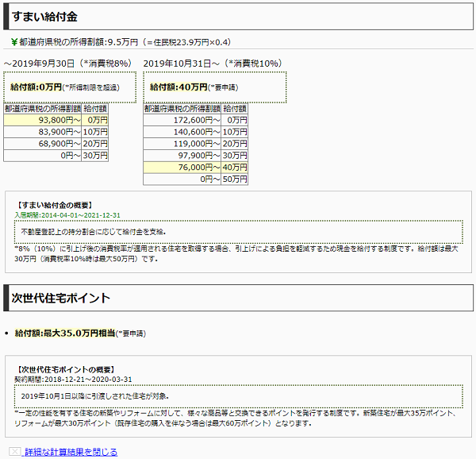Click the 2019年10月31日～ (消費税10%) label
This screenshot has width=476, height=459.
pos(213,64)
